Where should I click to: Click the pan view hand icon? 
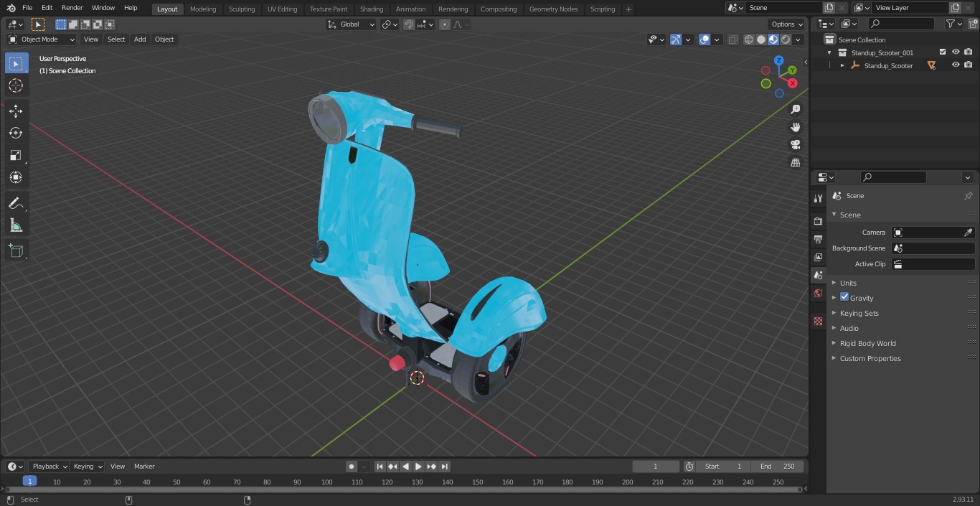[x=795, y=127]
